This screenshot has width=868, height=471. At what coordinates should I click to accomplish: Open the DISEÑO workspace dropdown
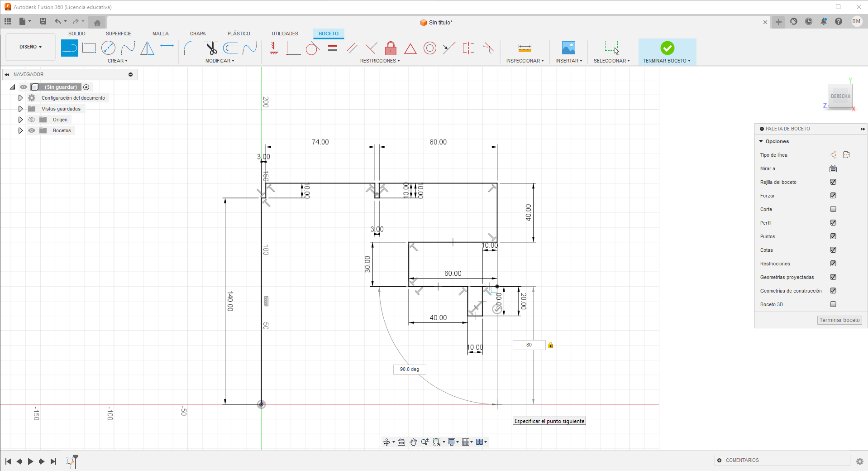coord(30,47)
